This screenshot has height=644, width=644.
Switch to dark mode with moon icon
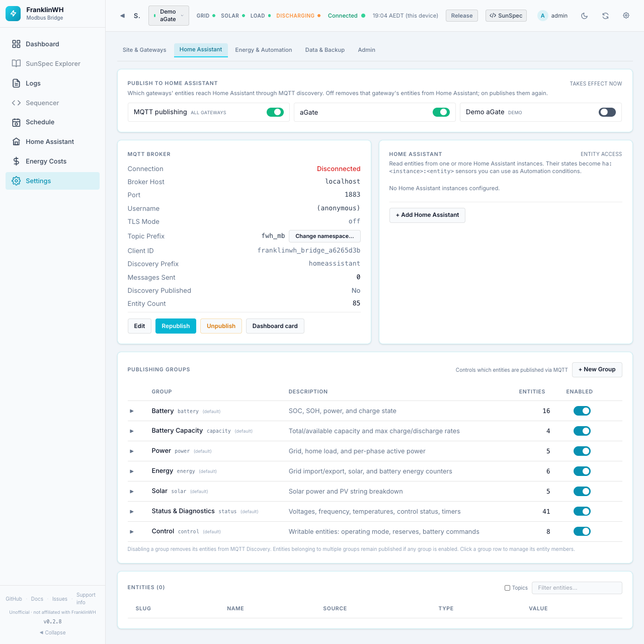[585, 16]
